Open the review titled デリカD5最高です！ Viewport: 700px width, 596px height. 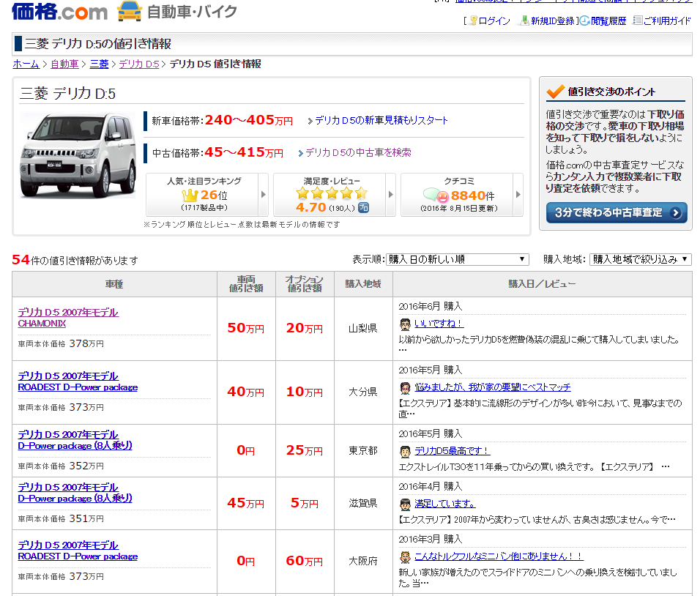[x=453, y=451]
